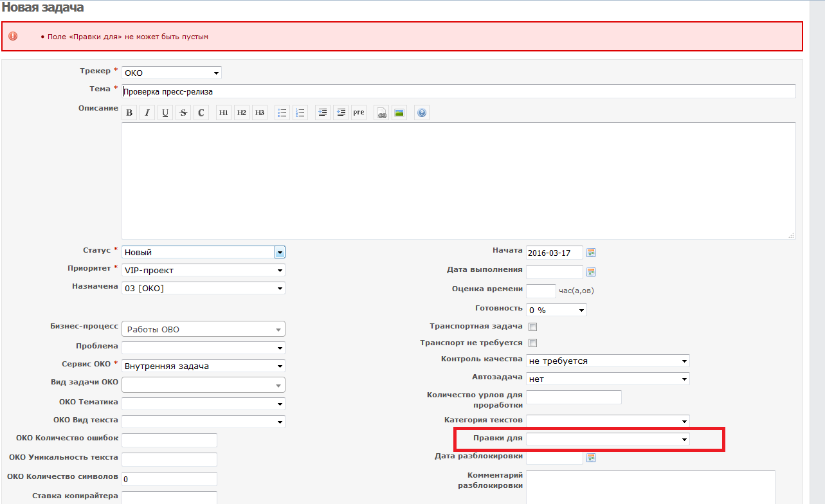Insert a numbered list in description
The width and height of the screenshot is (825, 504).
[300, 113]
